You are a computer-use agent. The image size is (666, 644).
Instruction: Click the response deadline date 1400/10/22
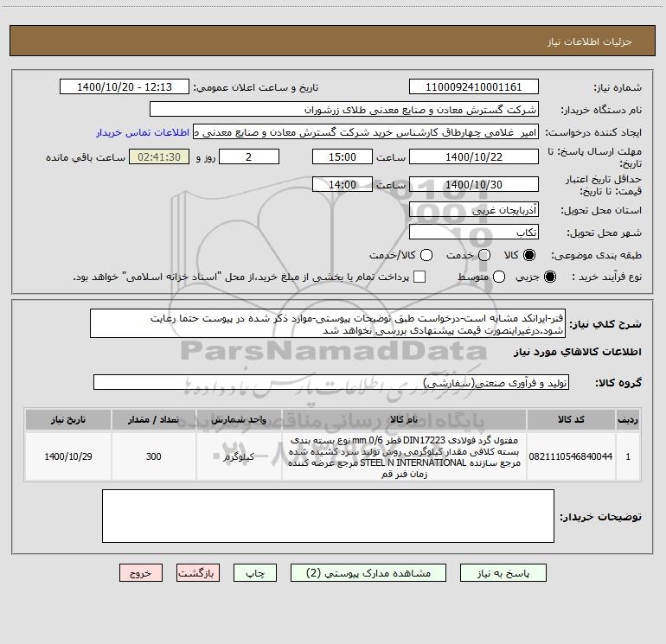point(474,156)
